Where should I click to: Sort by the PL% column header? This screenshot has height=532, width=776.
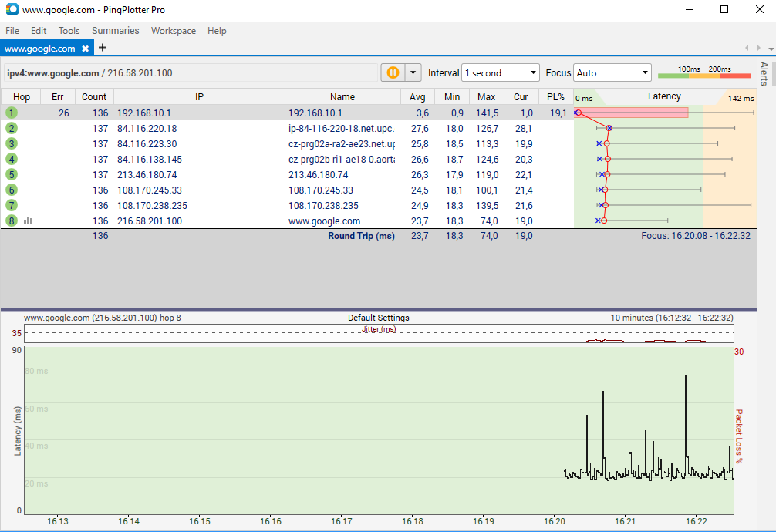tap(555, 97)
